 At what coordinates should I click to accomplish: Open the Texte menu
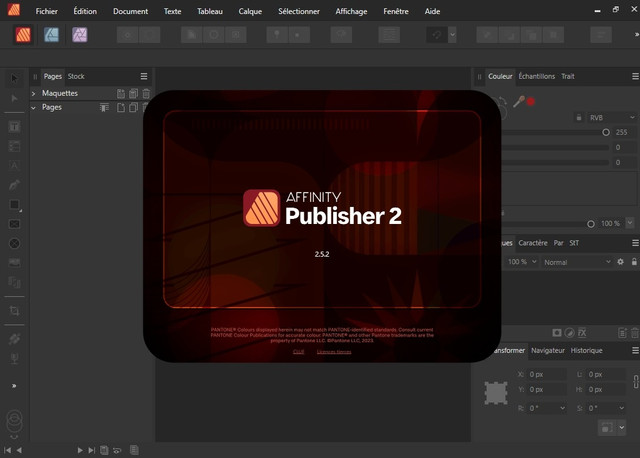(172, 11)
